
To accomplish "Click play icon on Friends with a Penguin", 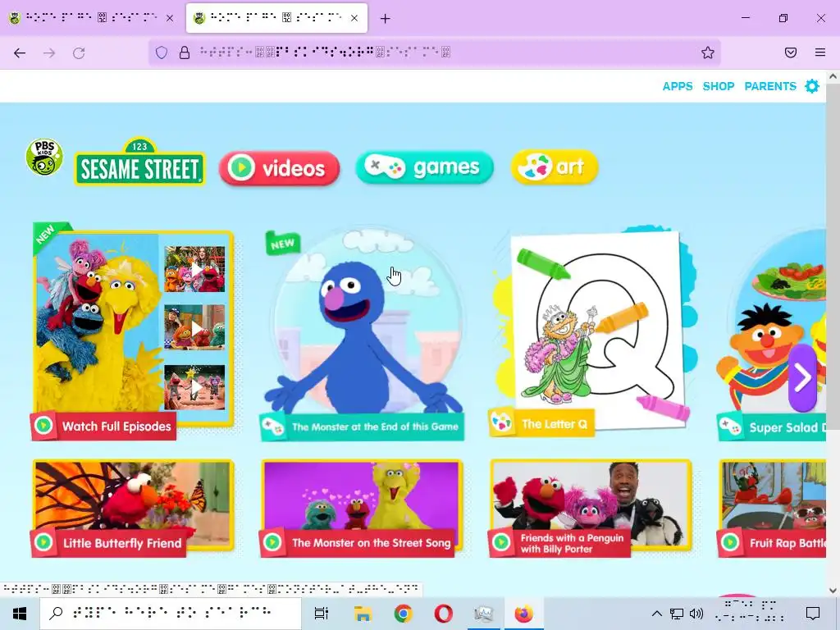I will [501, 542].
